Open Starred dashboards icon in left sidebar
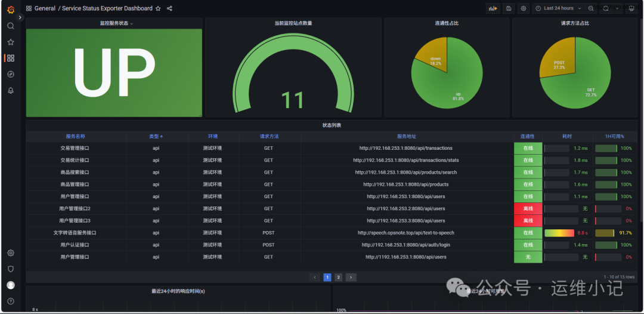 11,42
